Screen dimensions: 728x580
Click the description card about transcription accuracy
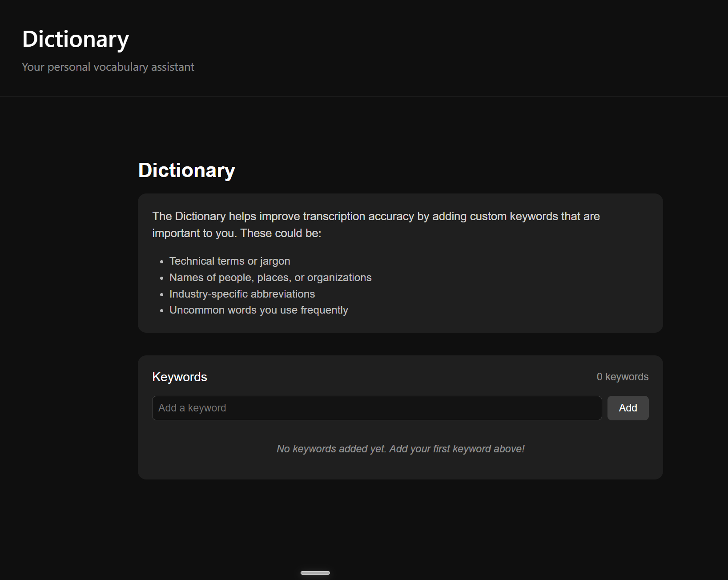click(399, 262)
